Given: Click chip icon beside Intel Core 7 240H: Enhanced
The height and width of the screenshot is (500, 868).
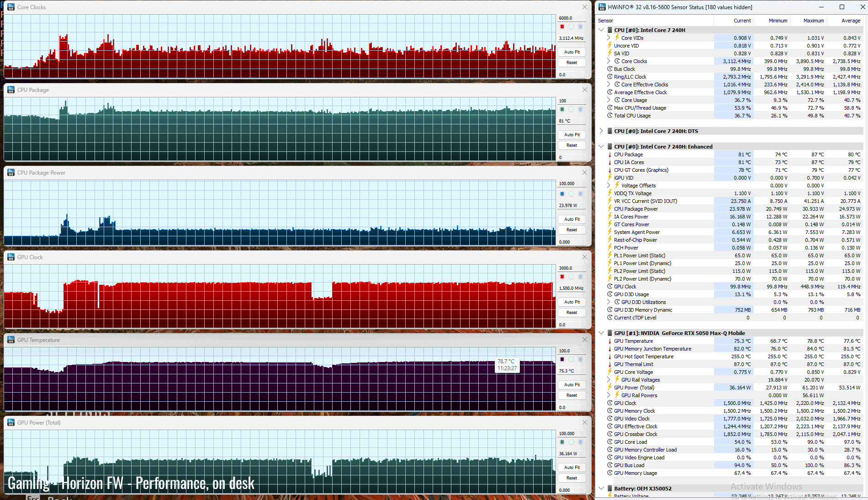Looking at the screenshot, I should pos(610,147).
